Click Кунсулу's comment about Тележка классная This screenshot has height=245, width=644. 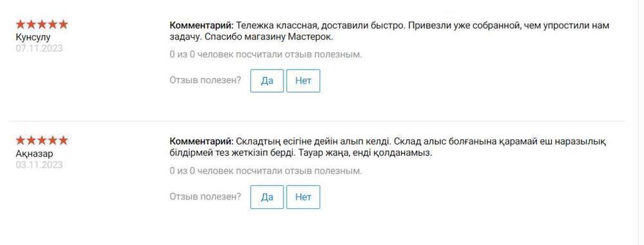coord(390,31)
